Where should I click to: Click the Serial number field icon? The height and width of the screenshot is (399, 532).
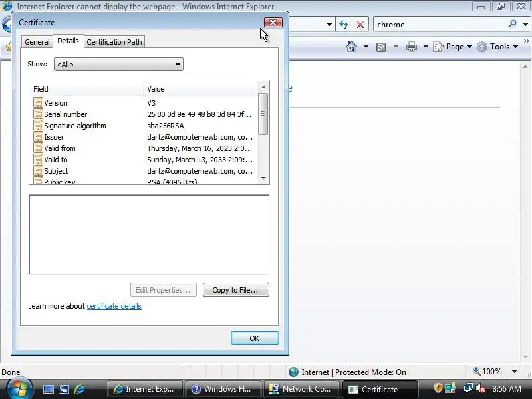[38, 114]
